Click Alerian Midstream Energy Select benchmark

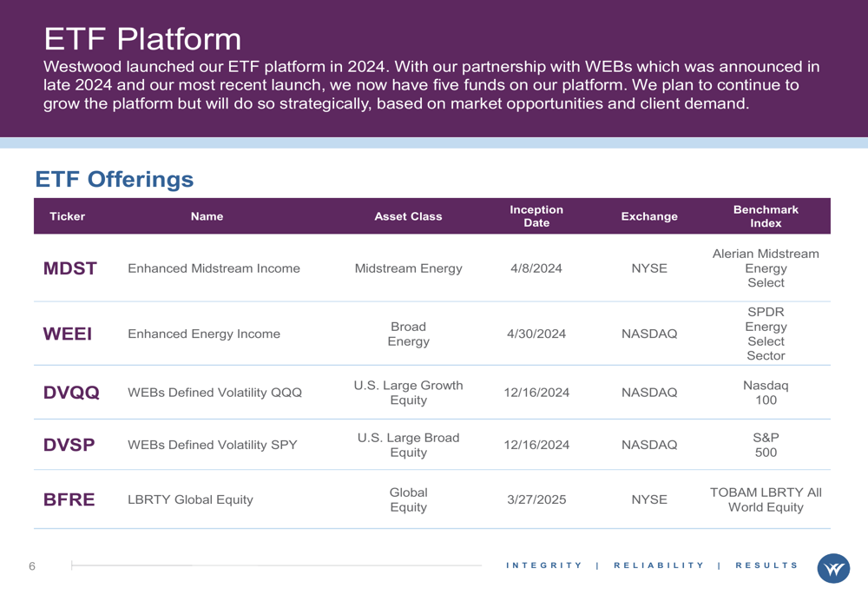[766, 268]
